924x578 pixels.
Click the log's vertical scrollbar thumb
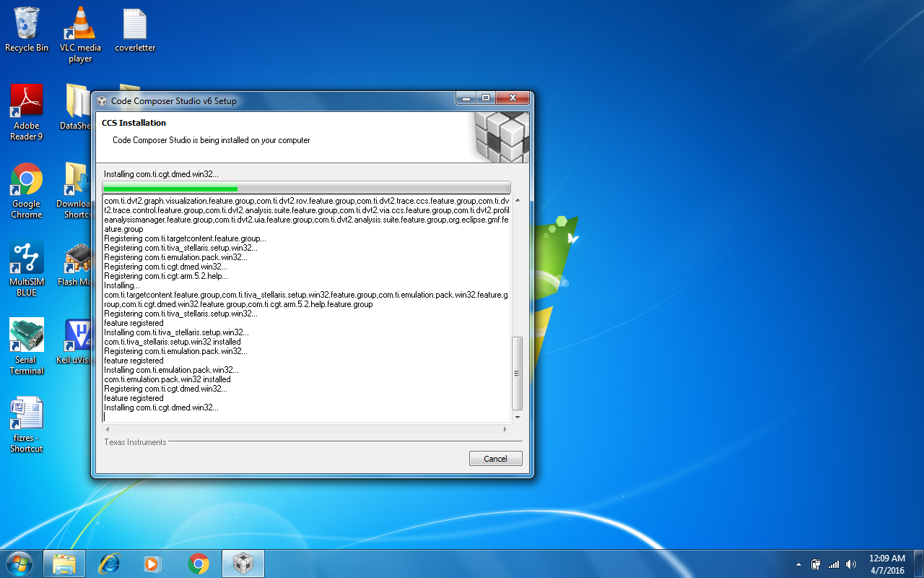point(517,374)
